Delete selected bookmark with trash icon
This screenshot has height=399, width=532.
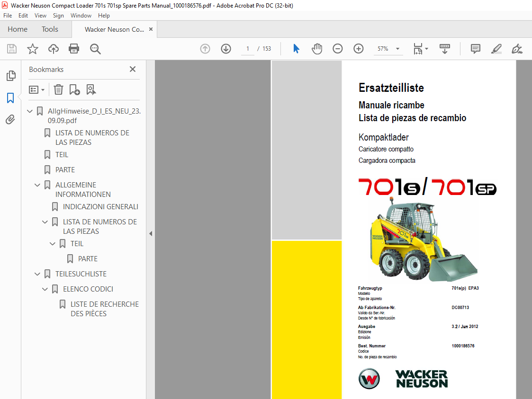[x=58, y=90]
